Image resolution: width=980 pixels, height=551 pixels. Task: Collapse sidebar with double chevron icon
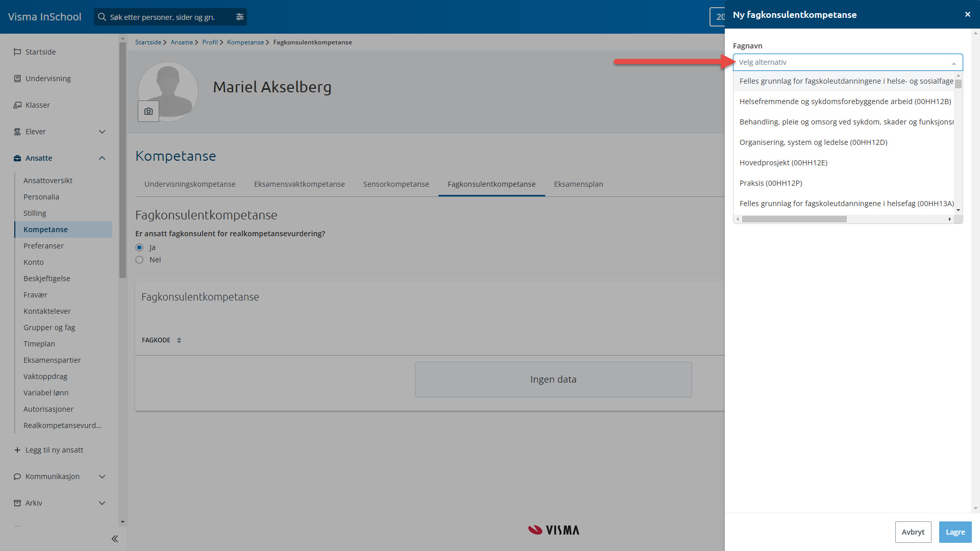coord(115,539)
